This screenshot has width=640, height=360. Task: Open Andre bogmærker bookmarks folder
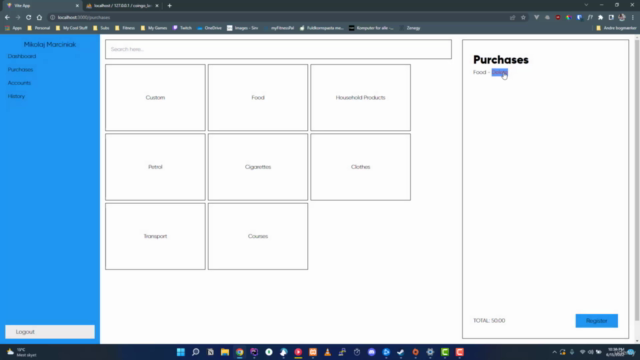coord(616,28)
